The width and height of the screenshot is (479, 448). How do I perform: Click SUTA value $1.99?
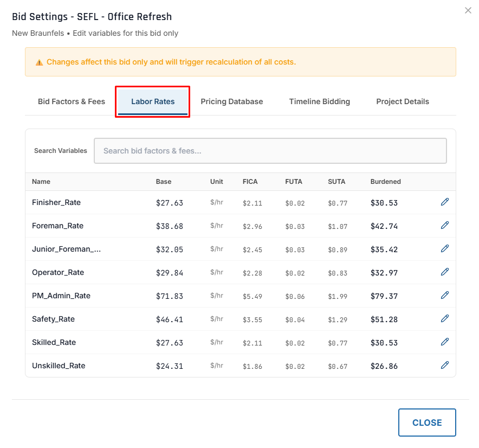[338, 296]
